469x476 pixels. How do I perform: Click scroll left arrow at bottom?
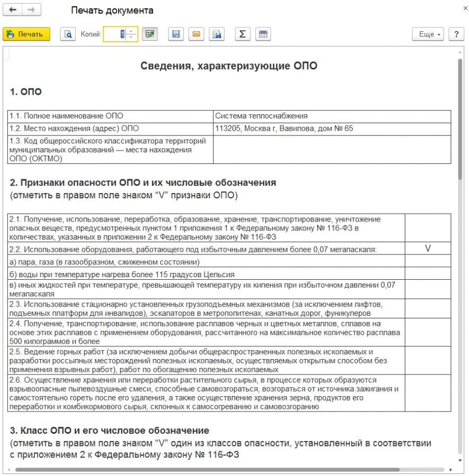8,470
